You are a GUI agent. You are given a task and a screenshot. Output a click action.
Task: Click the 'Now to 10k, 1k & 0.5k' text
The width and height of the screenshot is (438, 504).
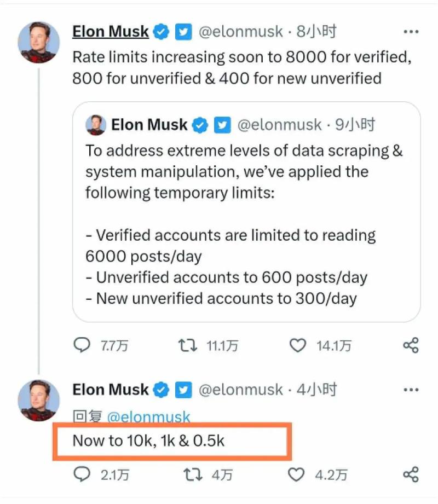[x=148, y=441]
